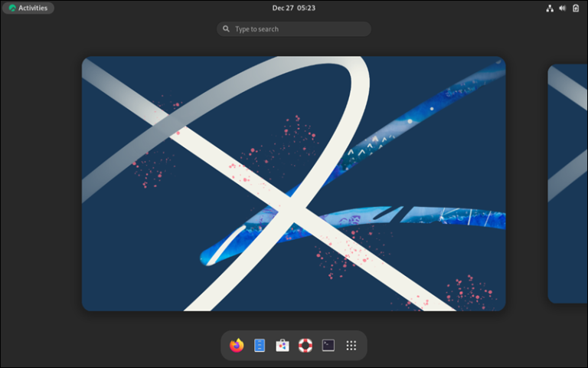Focus the 'Type to search' field
This screenshot has height=368, width=588.
299,29
